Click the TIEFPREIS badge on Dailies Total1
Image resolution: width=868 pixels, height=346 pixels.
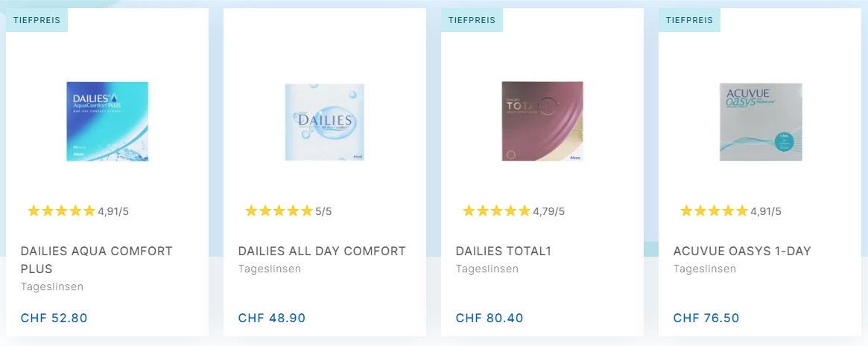472,20
